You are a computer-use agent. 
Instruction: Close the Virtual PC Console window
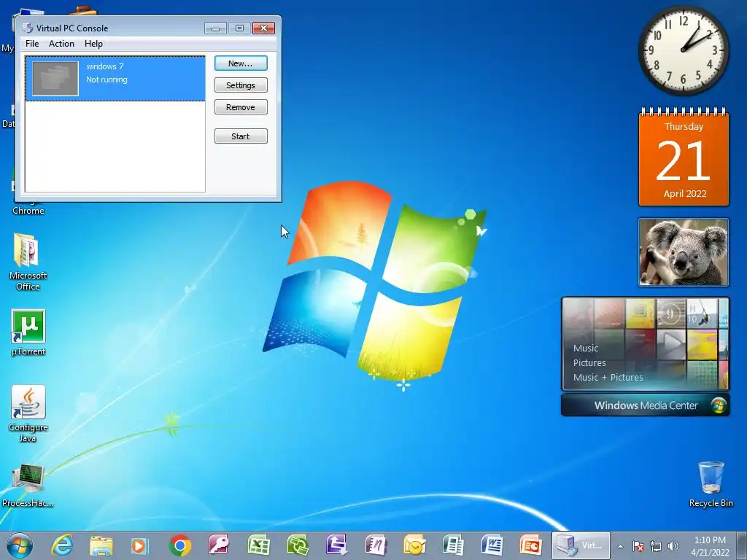(x=263, y=28)
